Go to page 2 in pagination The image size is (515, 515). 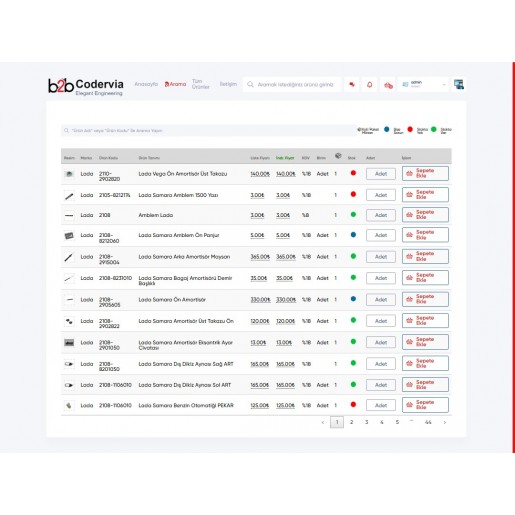[x=351, y=422]
